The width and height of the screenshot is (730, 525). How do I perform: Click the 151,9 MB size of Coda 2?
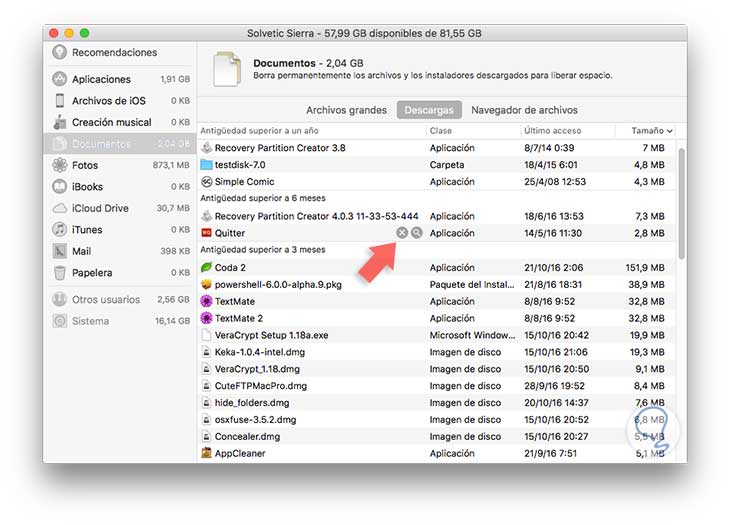point(645,268)
